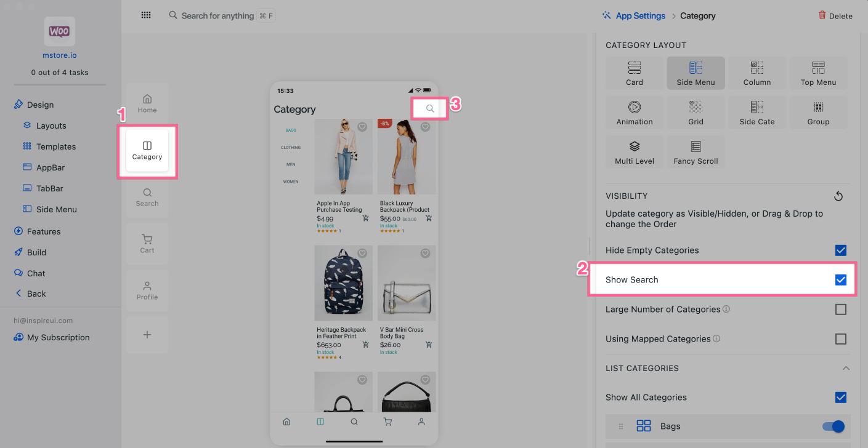
Task: Add a new tab with the plus button
Action: (147, 335)
